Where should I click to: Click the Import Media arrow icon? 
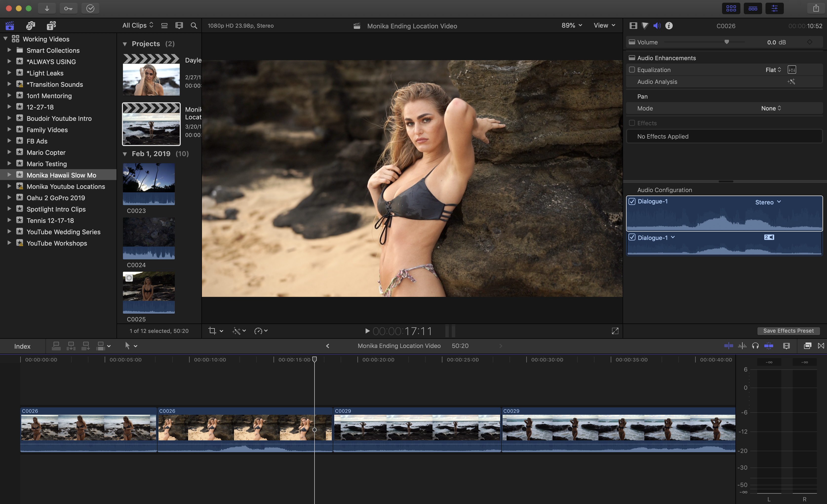click(x=47, y=8)
